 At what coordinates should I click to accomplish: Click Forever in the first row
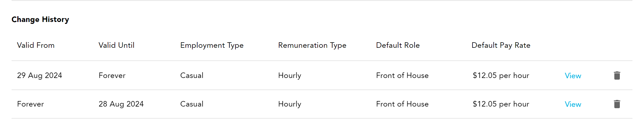pos(112,76)
